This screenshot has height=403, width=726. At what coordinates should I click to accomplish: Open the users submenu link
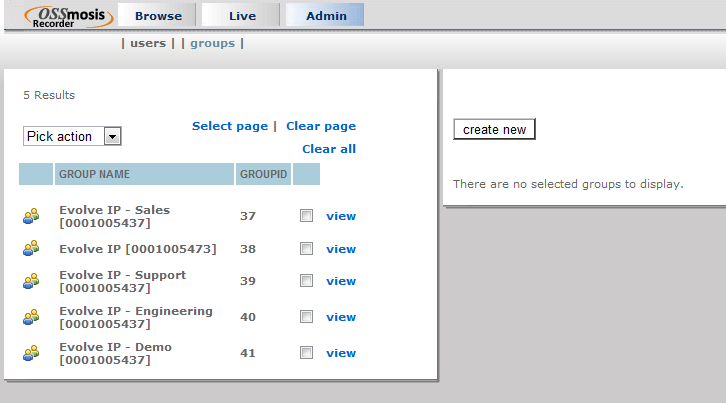point(148,43)
